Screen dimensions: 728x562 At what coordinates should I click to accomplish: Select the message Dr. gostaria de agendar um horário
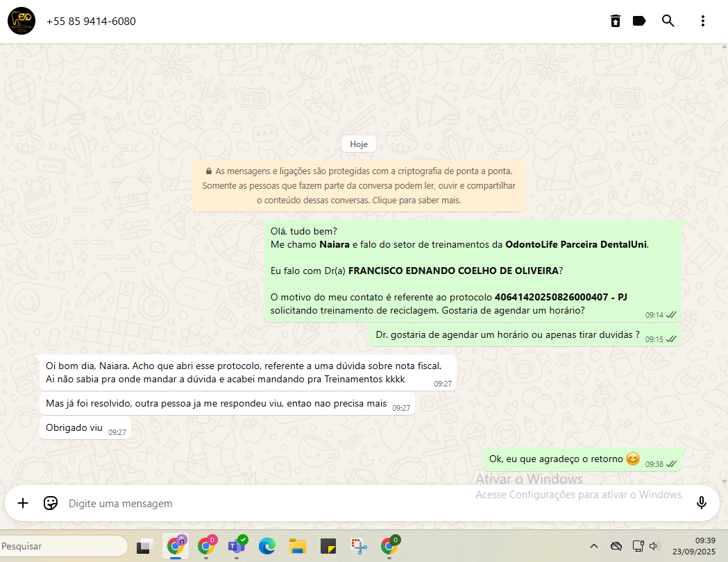(x=525, y=335)
